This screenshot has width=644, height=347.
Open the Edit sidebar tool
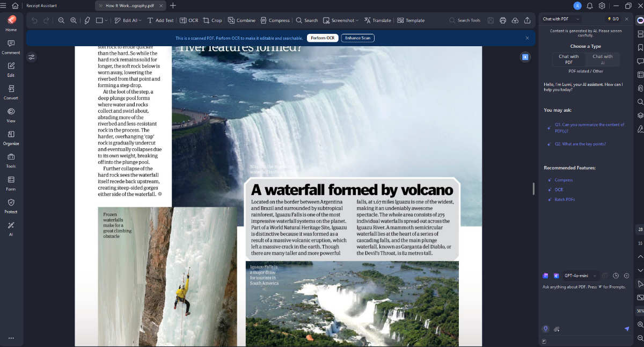(11, 69)
